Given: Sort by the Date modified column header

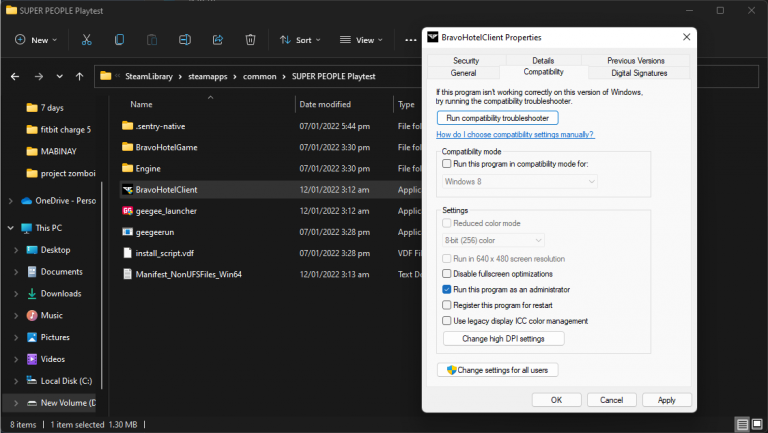Looking at the screenshot, I should pyautogui.click(x=325, y=104).
